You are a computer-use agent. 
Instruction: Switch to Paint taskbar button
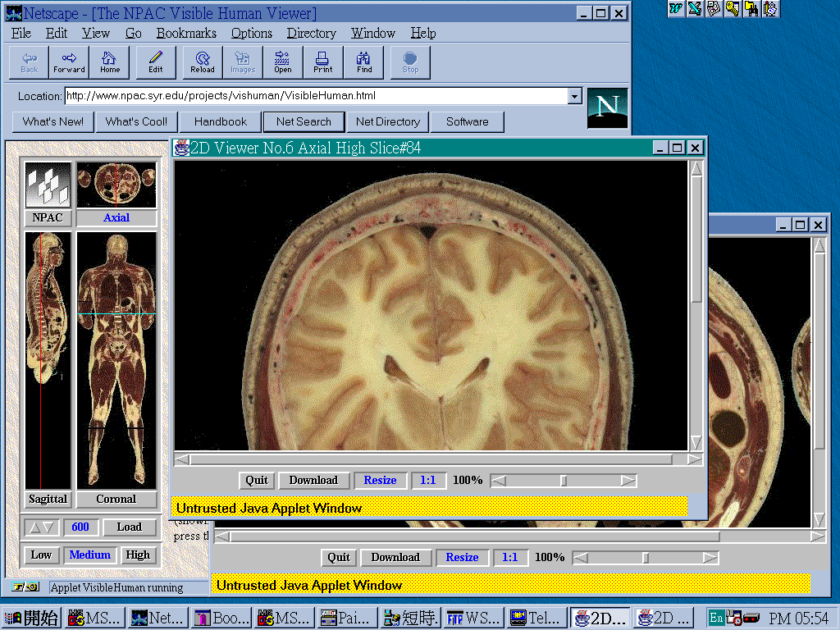tap(346, 619)
